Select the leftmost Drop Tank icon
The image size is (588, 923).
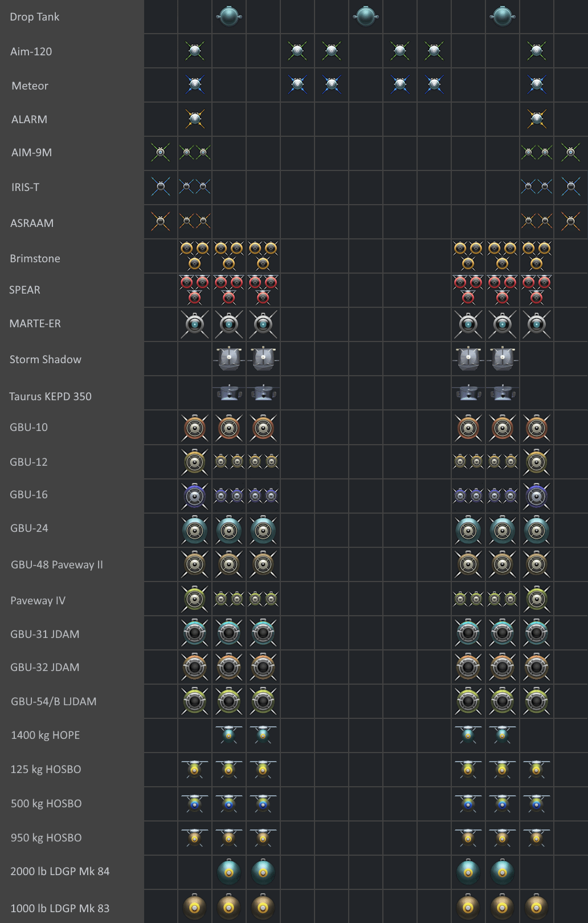[229, 16]
